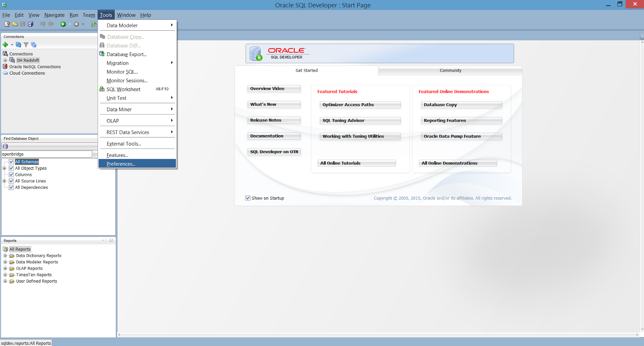Minimize the Reports panel
This screenshot has height=346, width=644.
point(111,240)
